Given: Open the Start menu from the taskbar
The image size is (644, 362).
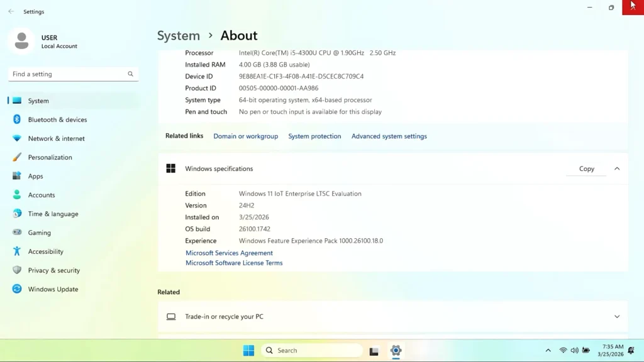Looking at the screenshot, I should pyautogui.click(x=248, y=351).
